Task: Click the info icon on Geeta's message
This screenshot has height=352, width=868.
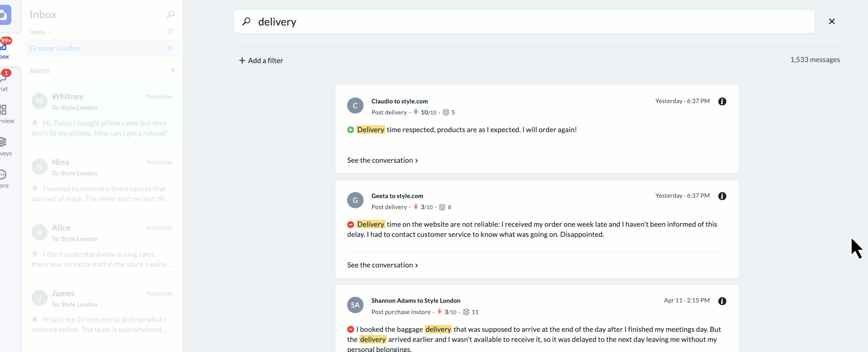Action: (722, 196)
